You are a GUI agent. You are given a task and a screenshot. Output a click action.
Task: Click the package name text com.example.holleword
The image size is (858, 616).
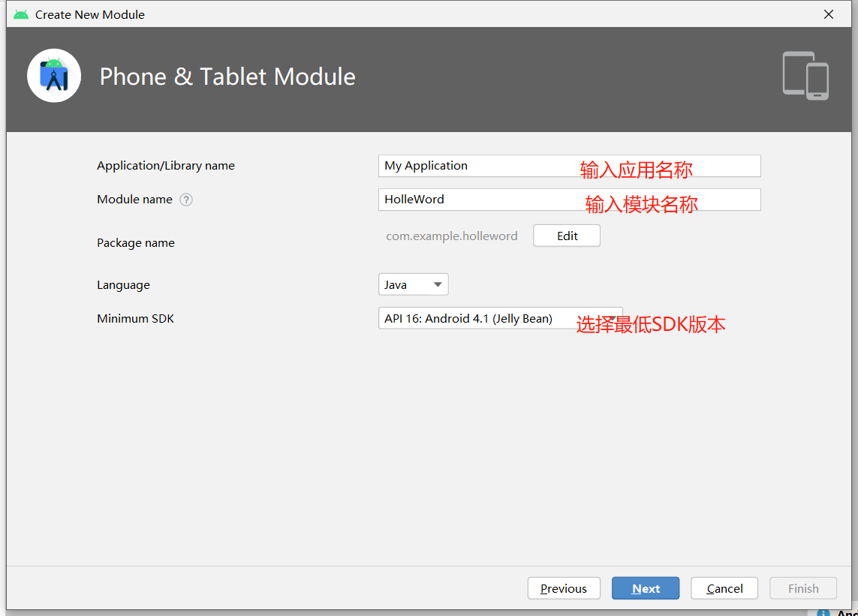451,236
